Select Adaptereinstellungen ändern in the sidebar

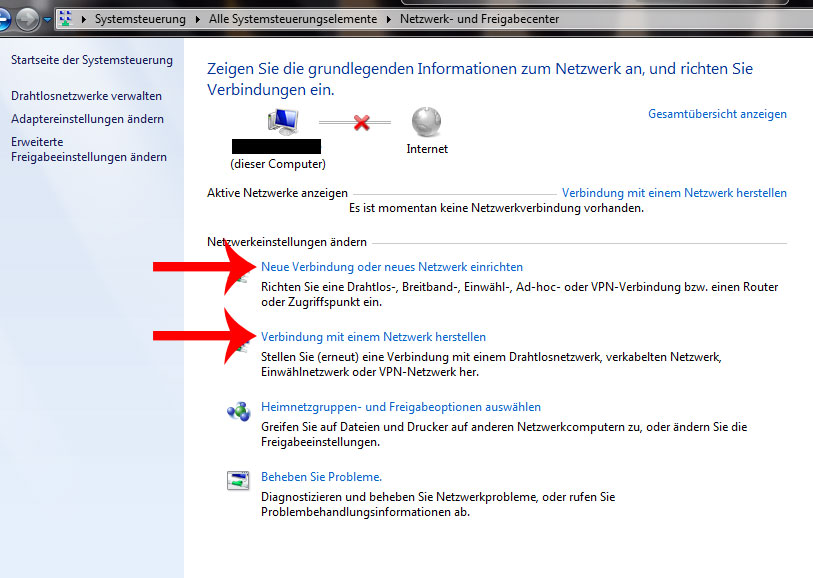[87, 119]
